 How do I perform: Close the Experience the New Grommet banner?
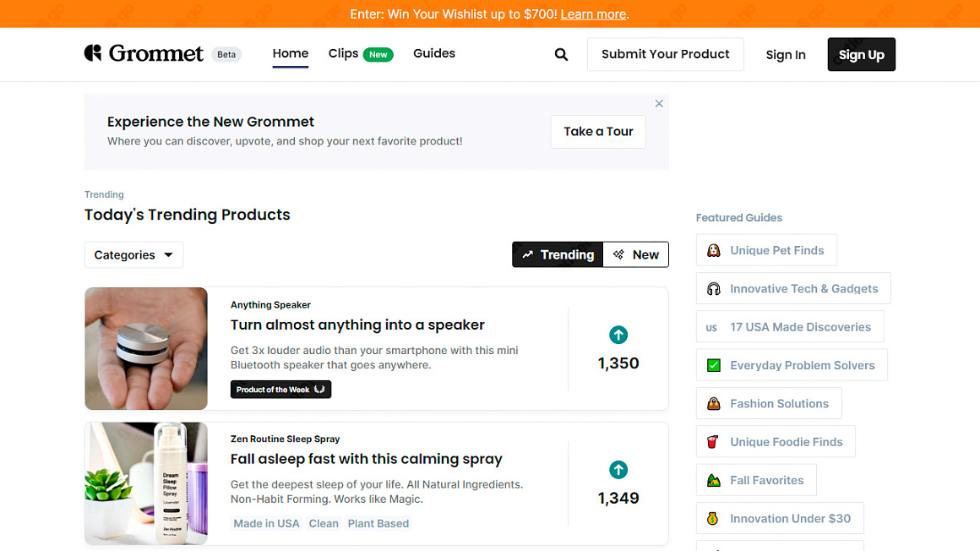659,104
